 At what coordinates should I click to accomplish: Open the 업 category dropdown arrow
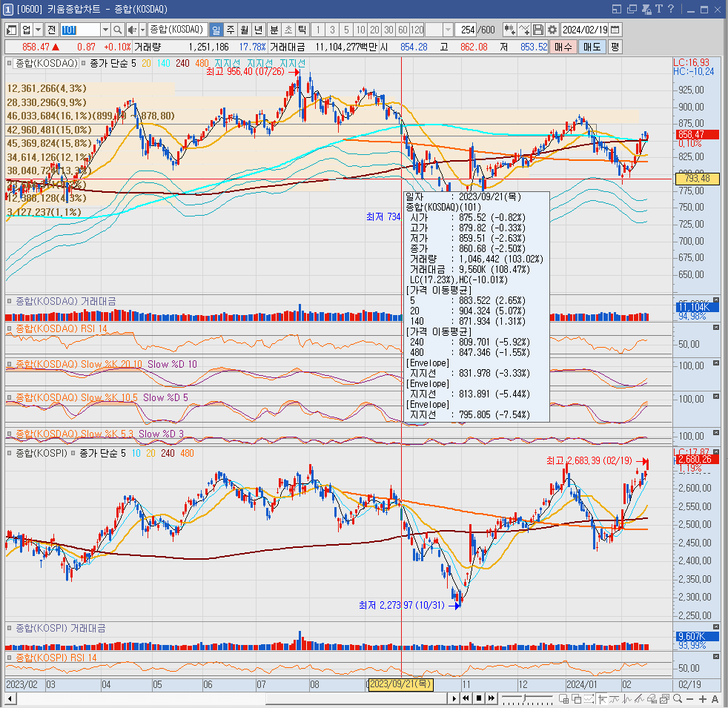tap(39, 30)
